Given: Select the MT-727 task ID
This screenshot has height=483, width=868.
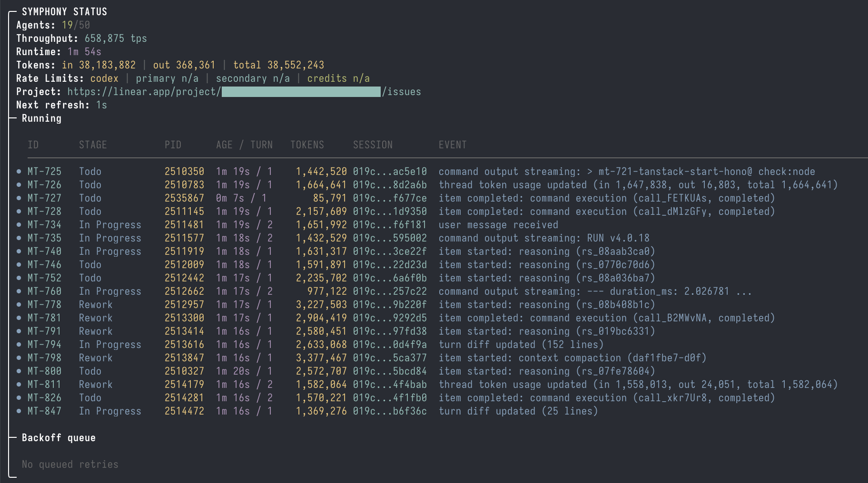Looking at the screenshot, I should 45,198.
